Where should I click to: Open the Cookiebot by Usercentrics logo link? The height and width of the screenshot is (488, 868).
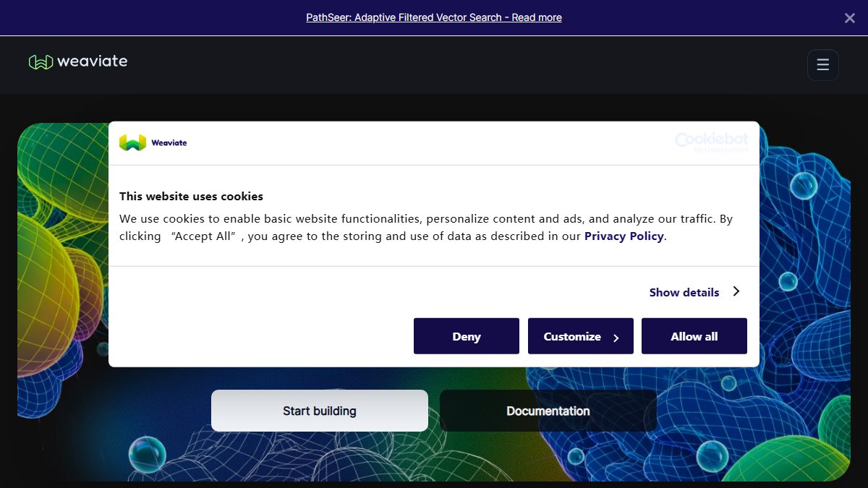tap(712, 142)
